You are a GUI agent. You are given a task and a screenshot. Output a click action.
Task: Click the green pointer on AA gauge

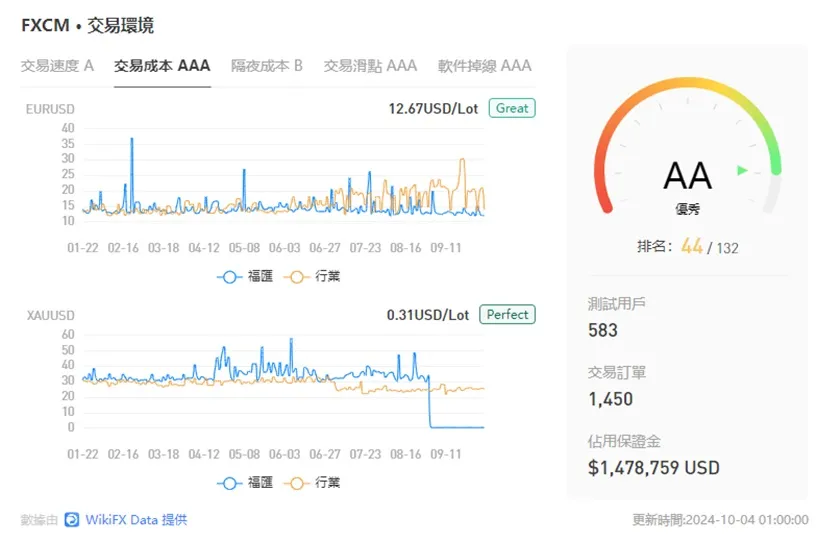pyautogui.click(x=742, y=170)
